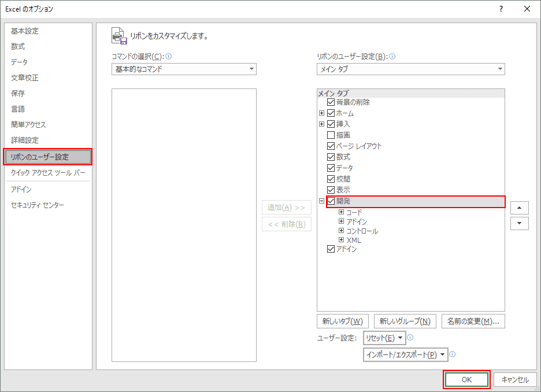Open the 簡単アクセス category
This screenshot has height=392, width=541.
28,124
